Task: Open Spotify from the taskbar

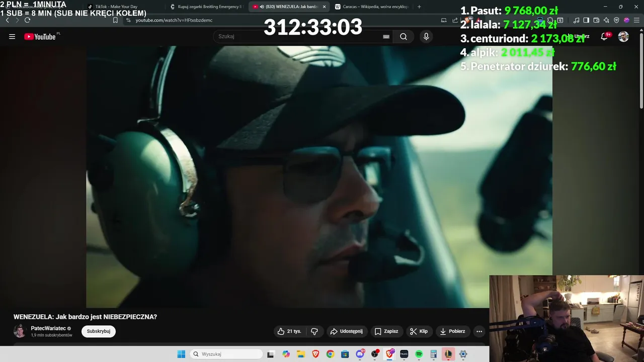Action: coord(419,354)
